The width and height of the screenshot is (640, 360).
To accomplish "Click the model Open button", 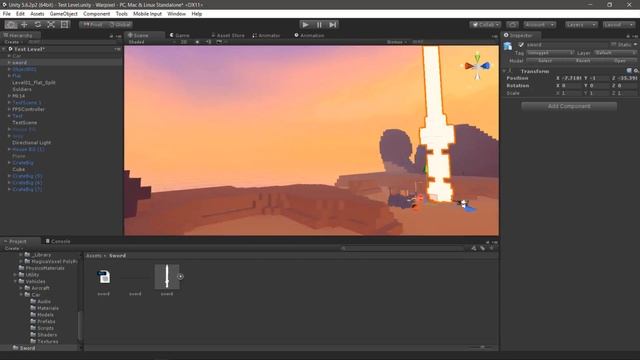I will pos(620,60).
